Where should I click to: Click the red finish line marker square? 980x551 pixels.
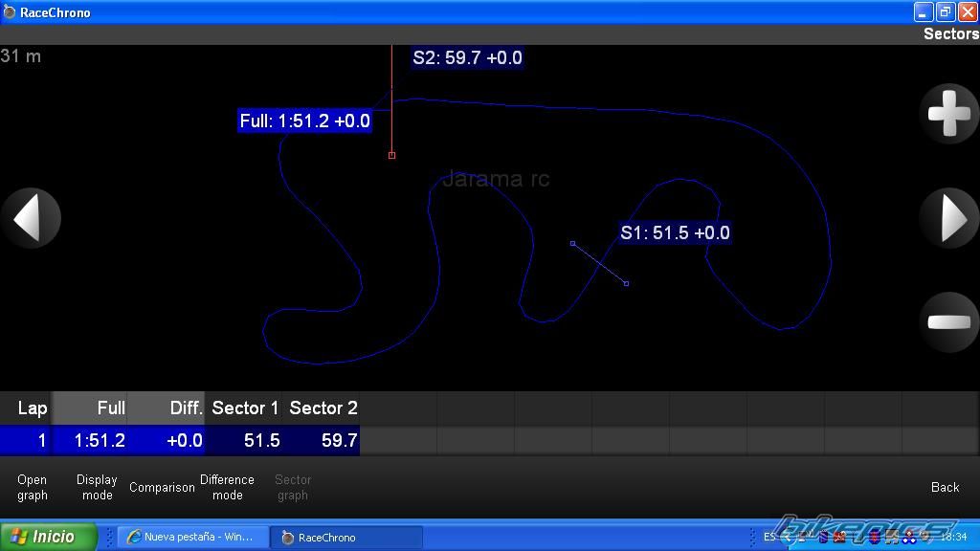click(391, 155)
